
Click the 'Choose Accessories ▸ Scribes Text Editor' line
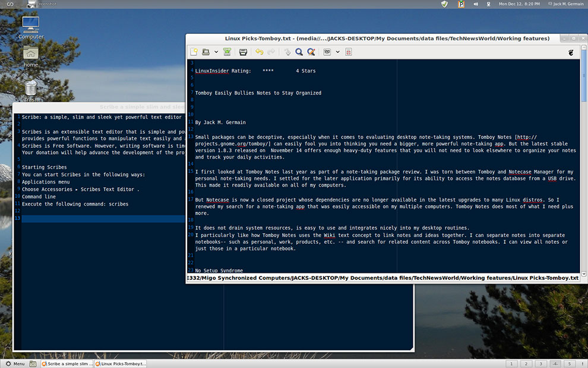(80, 189)
